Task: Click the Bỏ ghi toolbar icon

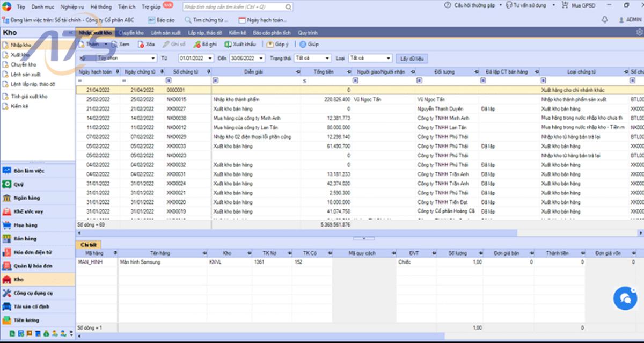Action: [197, 45]
